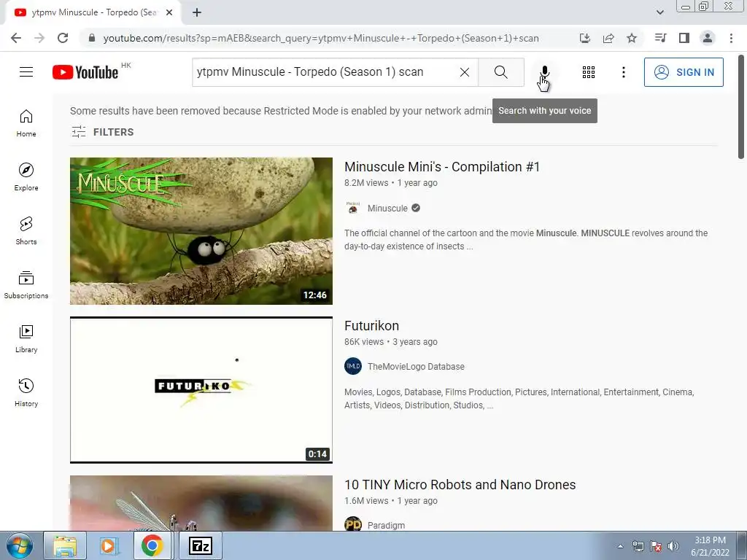This screenshot has width=747, height=560.
Task: Click the Minuscule channel avatar
Action: point(353,208)
